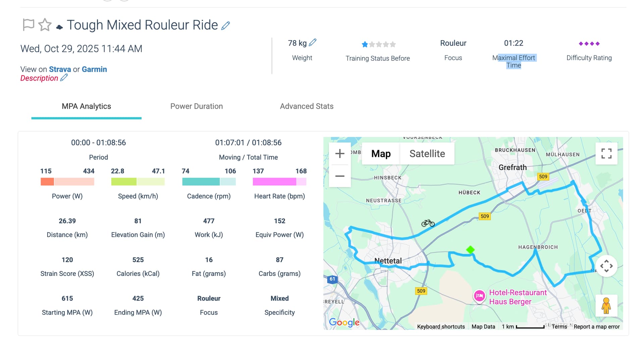Edit the ride title with pencil icon
This screenshot has width=644, height=339.
click(226, 26)
